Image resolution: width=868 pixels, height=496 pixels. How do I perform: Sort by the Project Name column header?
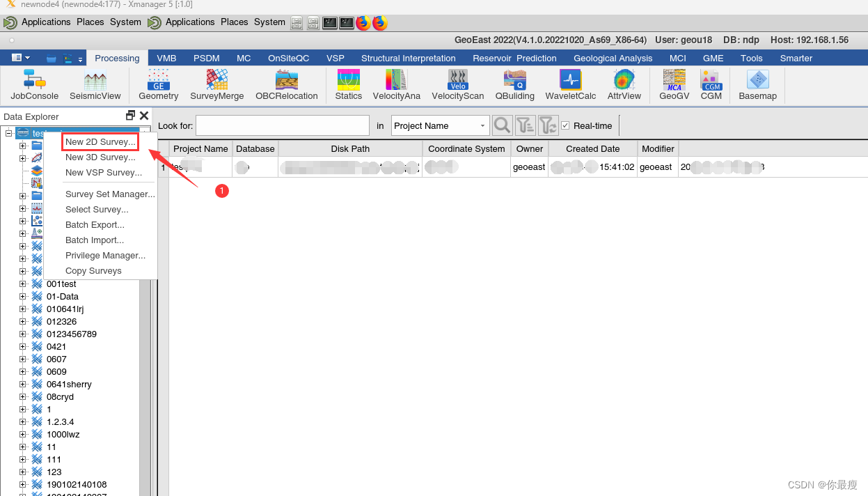click(200, 148)
